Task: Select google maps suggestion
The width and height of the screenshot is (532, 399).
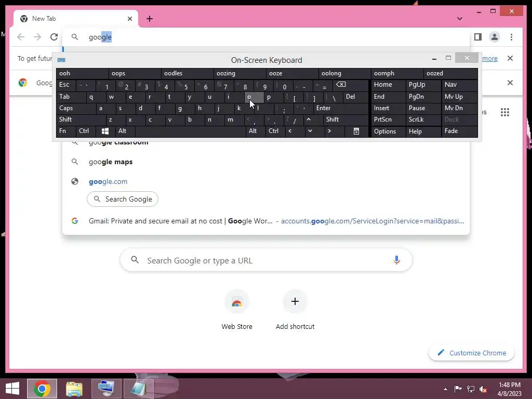Action: 266,162
